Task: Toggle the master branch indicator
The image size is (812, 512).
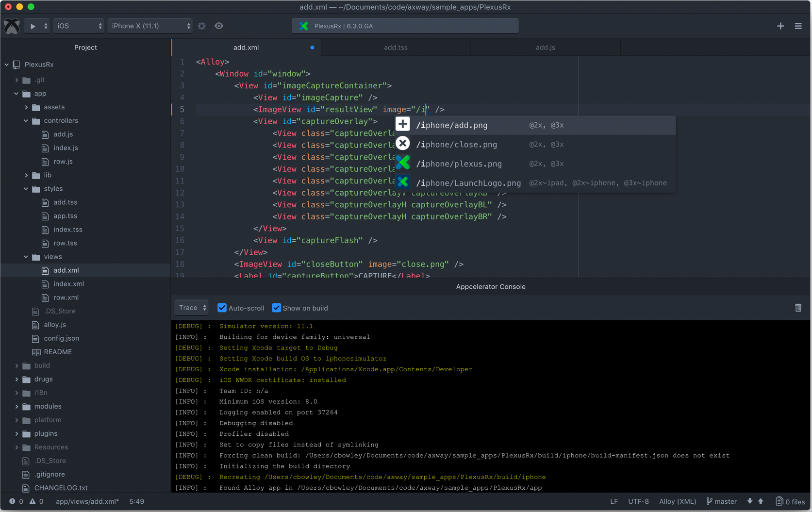Action: point(721,501)
